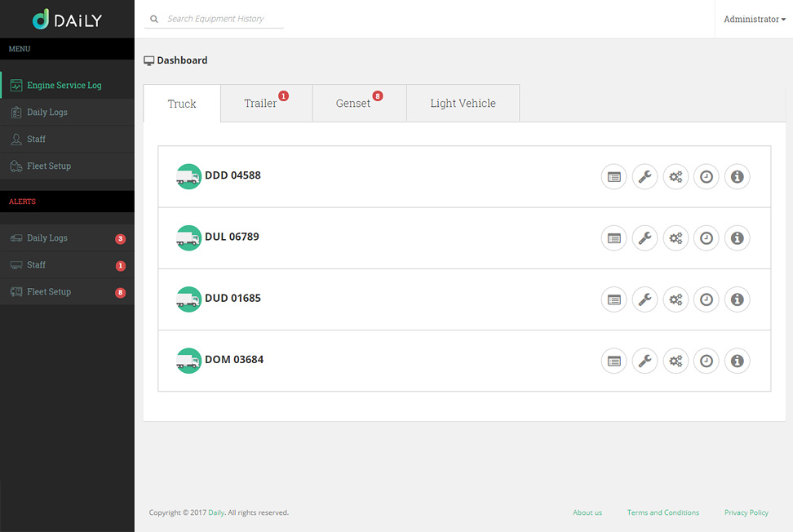793x532 pixels.
Task: Expand the Administrator dropdown menu
Action: point(754,19)
